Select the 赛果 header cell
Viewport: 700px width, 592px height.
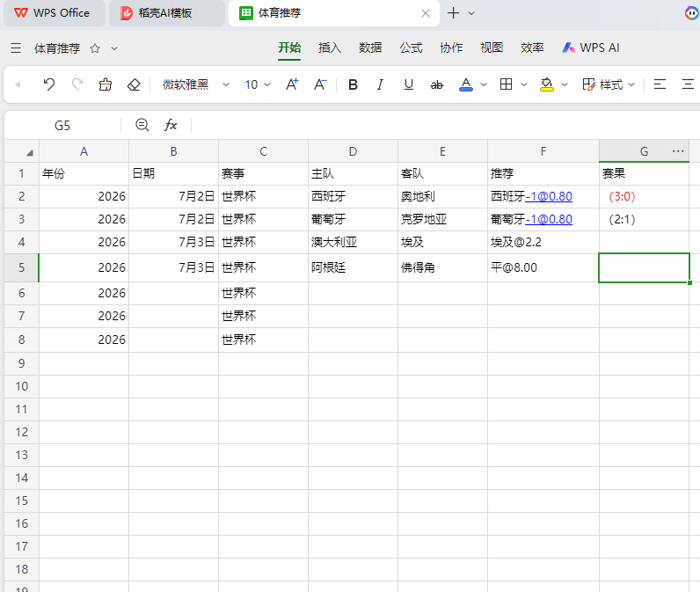pos(644,173)
